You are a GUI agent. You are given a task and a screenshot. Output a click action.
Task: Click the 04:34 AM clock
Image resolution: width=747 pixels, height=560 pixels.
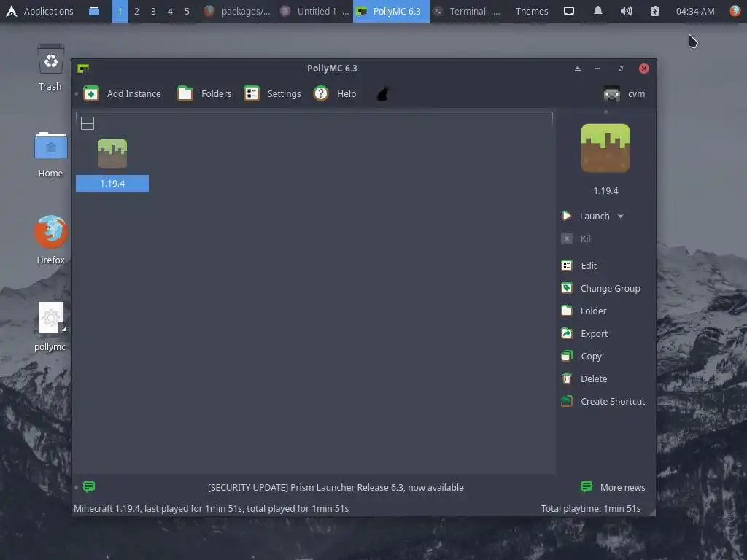tap(695, 11)
